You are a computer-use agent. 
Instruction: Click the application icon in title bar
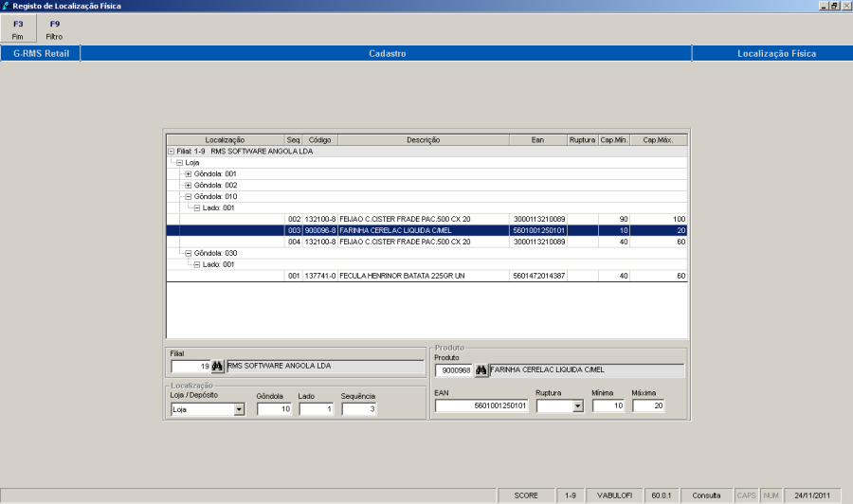(x=7, y=6)
